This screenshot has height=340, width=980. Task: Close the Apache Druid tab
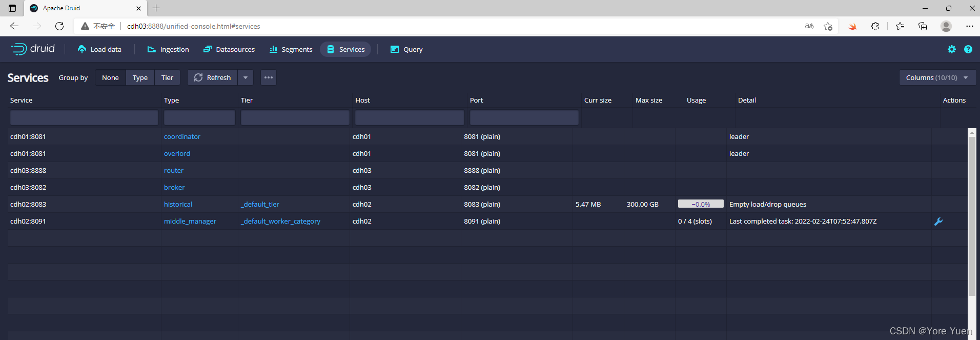[x=139, y=8]
